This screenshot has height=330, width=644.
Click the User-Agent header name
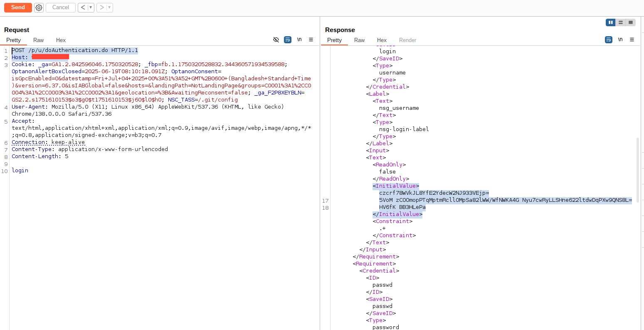point(29,107)
